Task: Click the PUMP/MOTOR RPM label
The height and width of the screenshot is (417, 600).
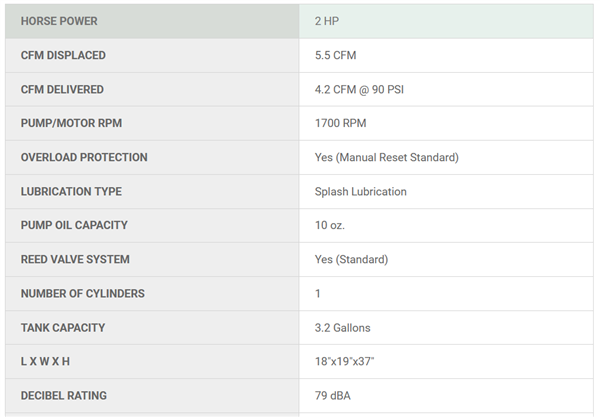Action: [69, 123]
